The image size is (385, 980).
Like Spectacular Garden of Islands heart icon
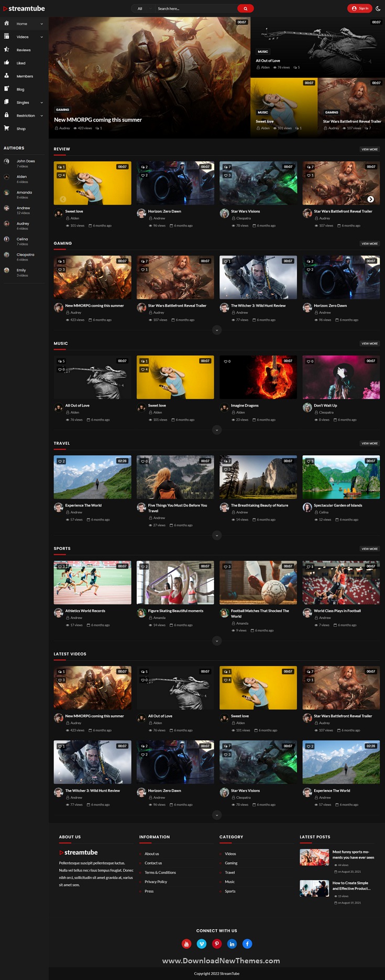(x=310, y=461)
